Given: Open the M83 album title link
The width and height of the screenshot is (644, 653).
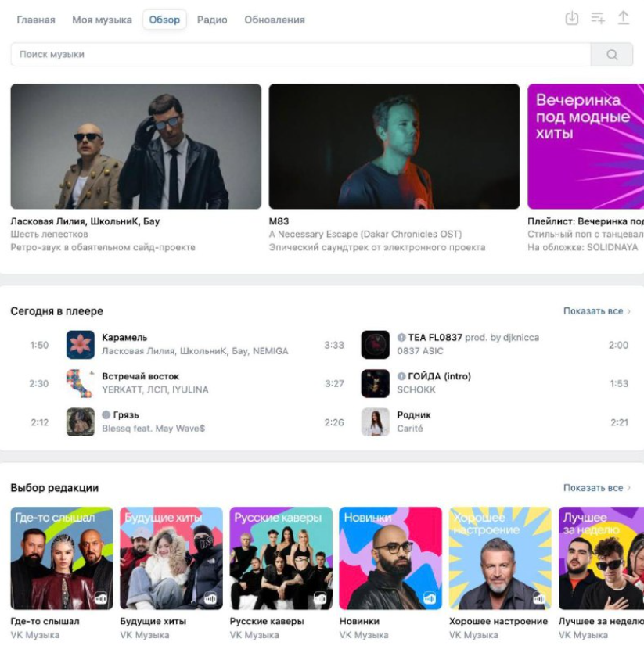Looking at the screenshot, I should (x=279, y=221).
